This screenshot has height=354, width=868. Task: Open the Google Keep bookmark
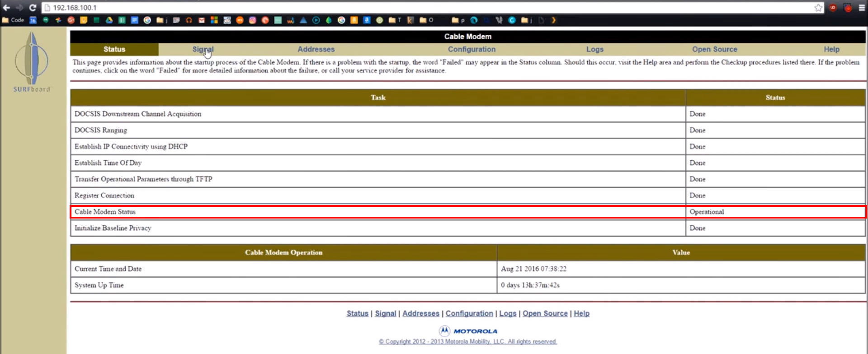pos(84,20)
